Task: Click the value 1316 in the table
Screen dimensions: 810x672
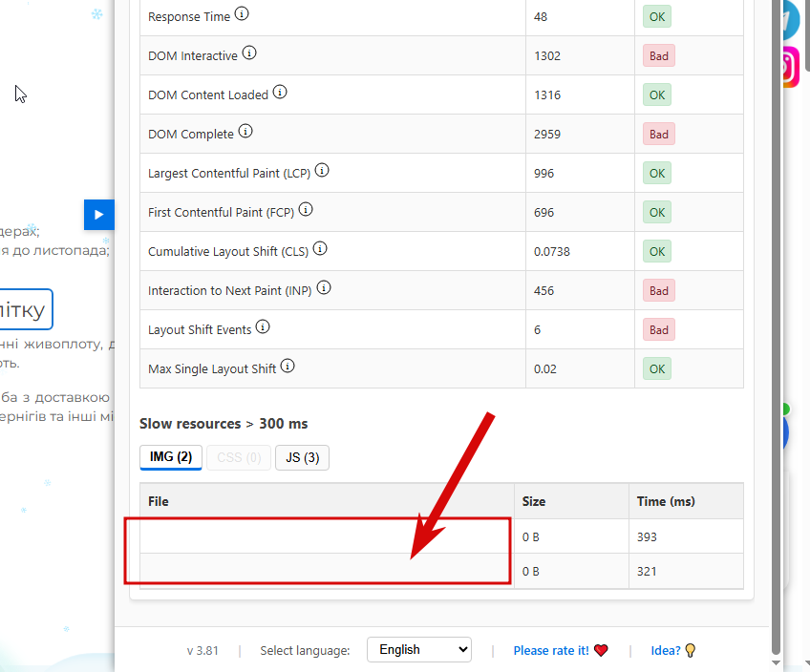Action: tap(547, 94)
